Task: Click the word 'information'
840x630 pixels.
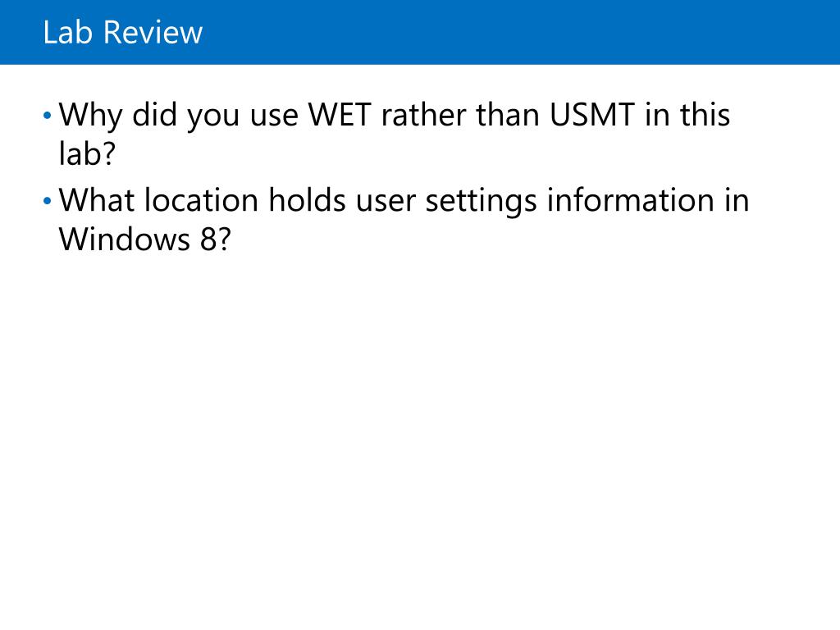Action: pyautogui.click(x=631, y=200)
